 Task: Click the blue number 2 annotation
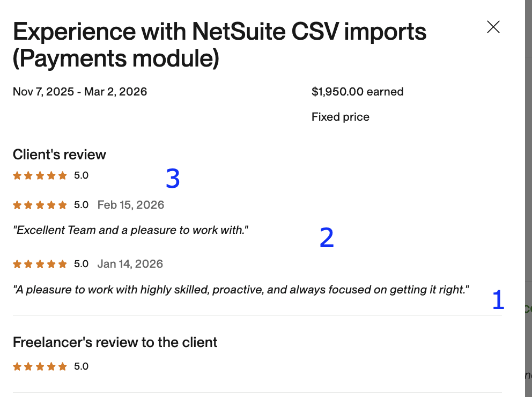point(327,238)
